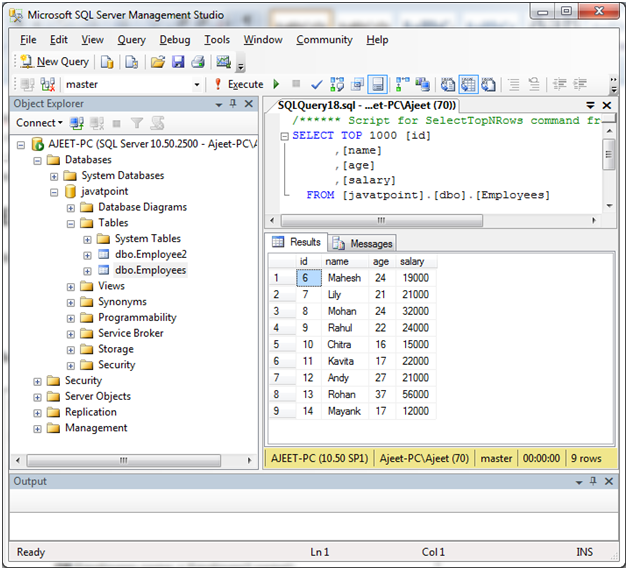
Task: Click the query editor vertical scrollbar thumb
Action: click(x=609, y=155)
